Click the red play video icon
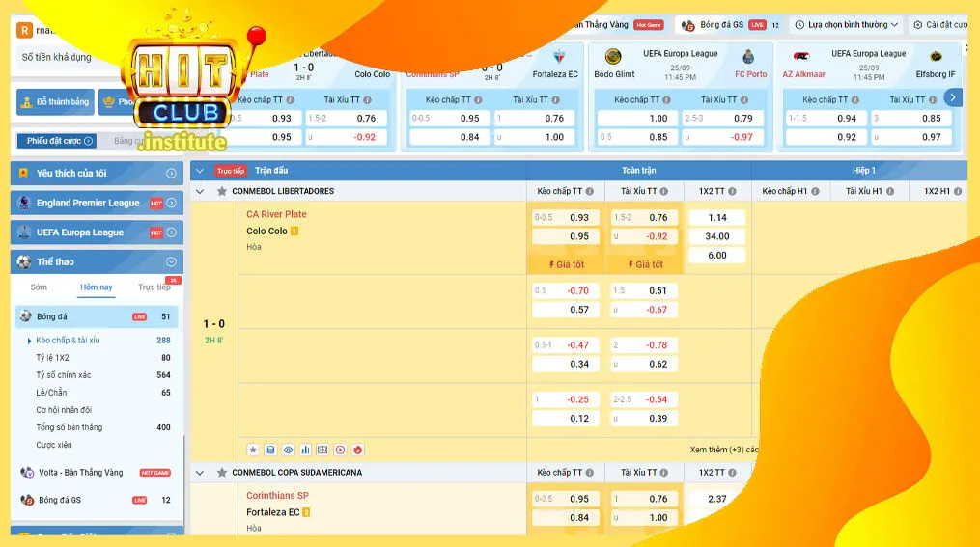This screenshot has width=980, height=547. click(340, 450)
